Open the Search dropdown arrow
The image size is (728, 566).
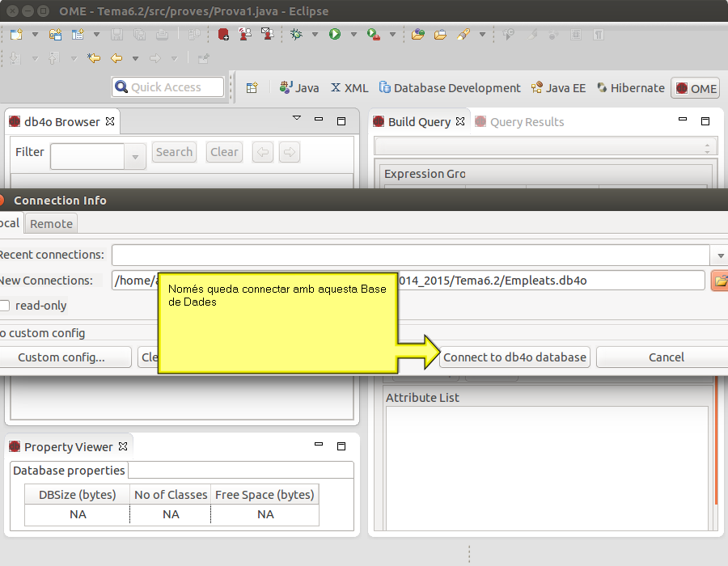tap(482, 34)
